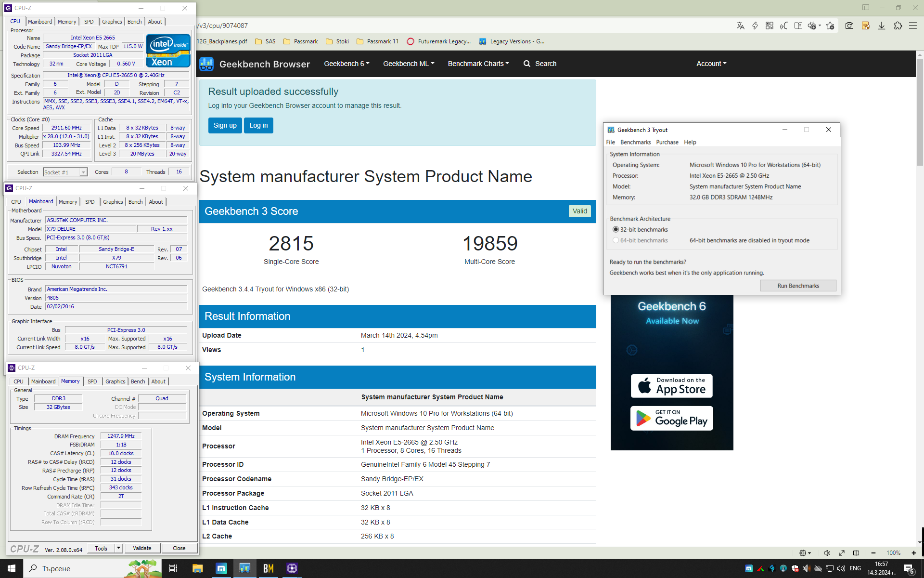Open the Purchase menu in Geekbench 3
This screenshot has height=578, width=924.
tap(667, 142)
